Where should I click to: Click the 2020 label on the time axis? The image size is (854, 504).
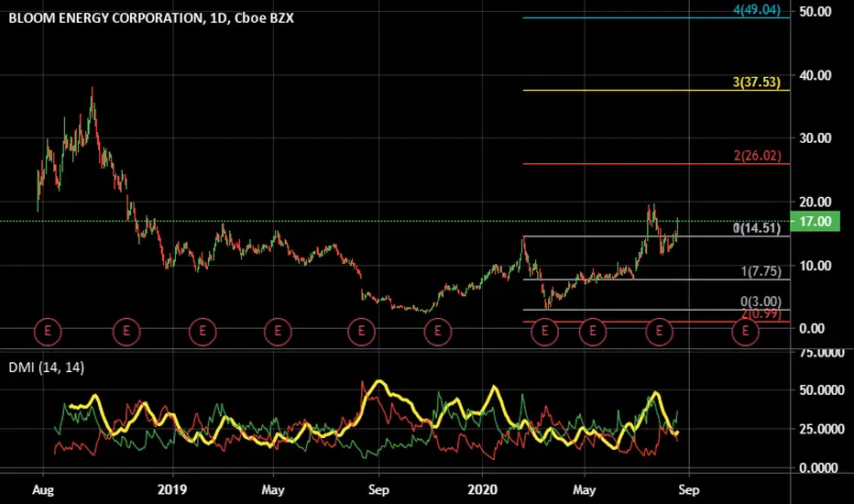click(483, 490)
